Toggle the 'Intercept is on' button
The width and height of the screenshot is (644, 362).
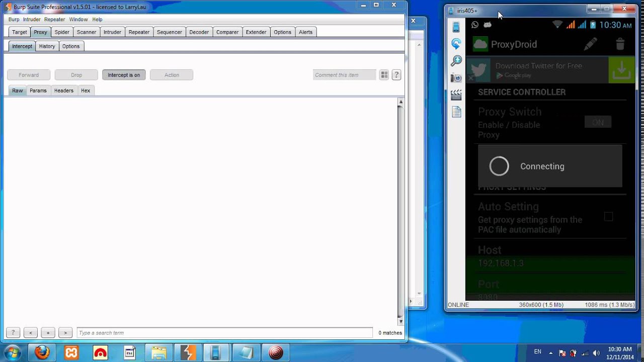124,75
